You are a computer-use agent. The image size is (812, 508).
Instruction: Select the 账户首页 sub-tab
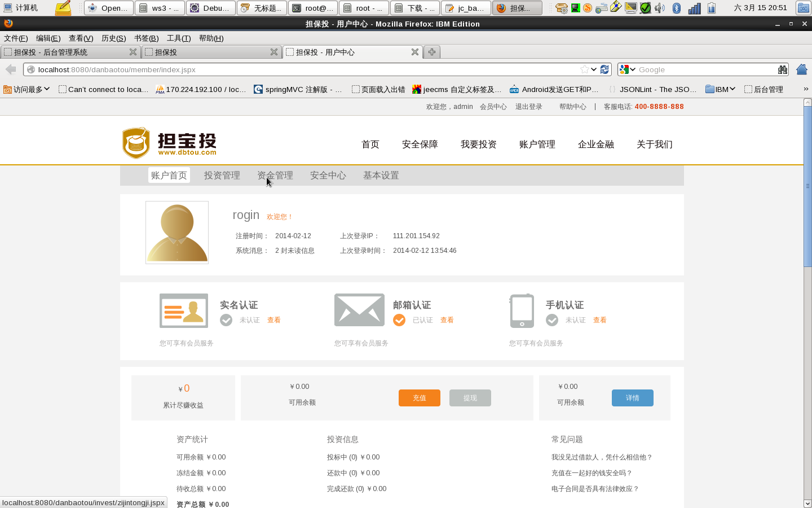pyautogui.click(x=169, y=176)
